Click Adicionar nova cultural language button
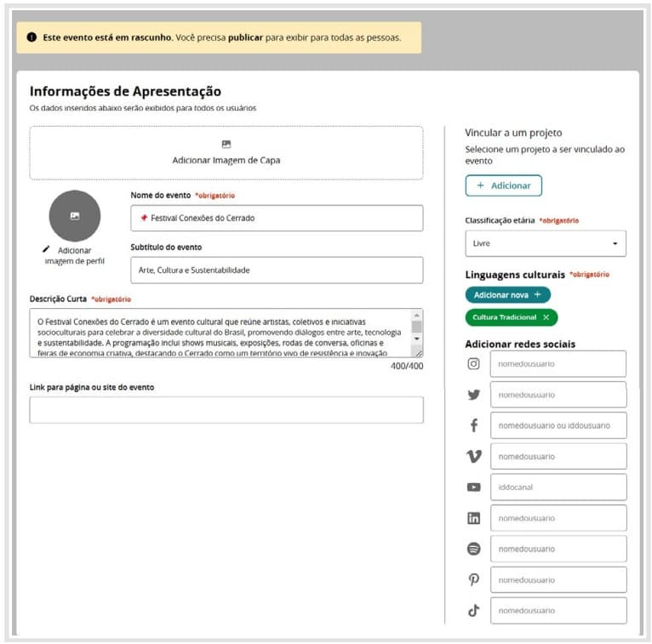The height and width of the screenshot is (644, 652). (x=507, y=294)
